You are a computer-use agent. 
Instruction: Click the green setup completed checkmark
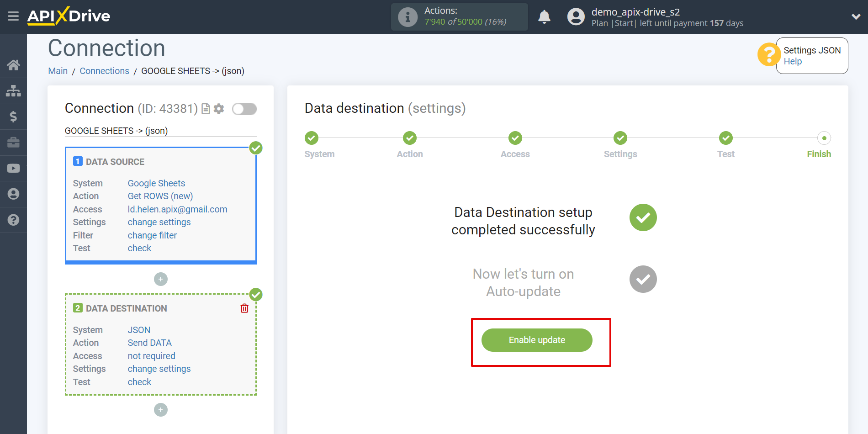(643, 217)
